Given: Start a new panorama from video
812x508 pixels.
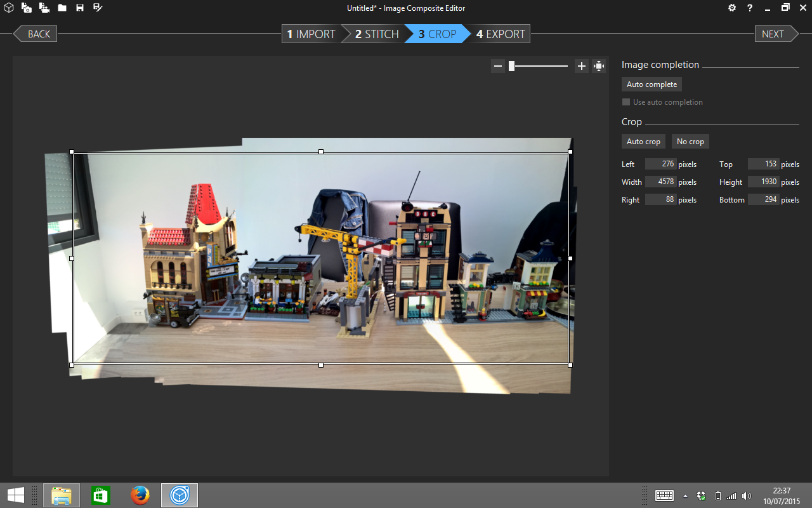Looking at the screenshot, I should pos(44,8).
